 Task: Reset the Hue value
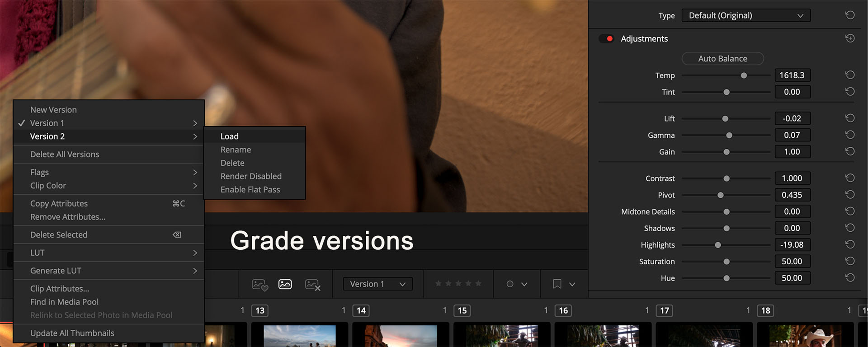[850, 277]
